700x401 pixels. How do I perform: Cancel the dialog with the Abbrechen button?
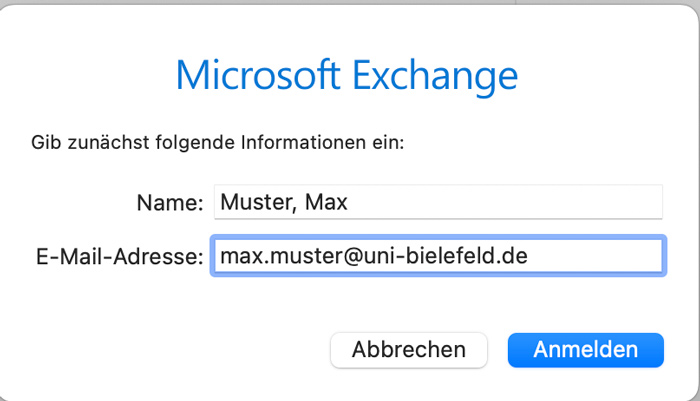(x=408, y=350)
